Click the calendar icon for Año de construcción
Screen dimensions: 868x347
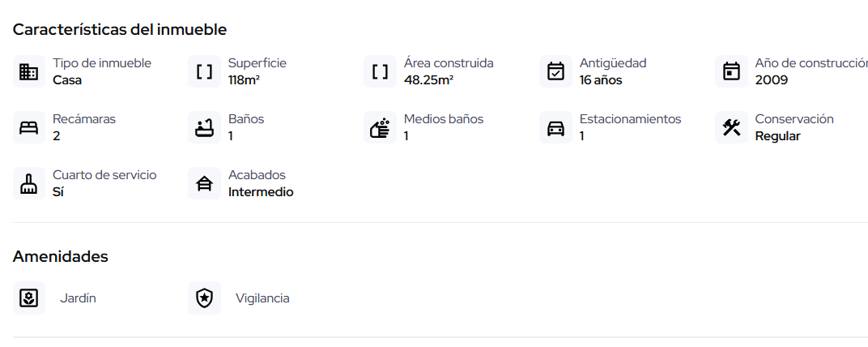tap(731, 71)
